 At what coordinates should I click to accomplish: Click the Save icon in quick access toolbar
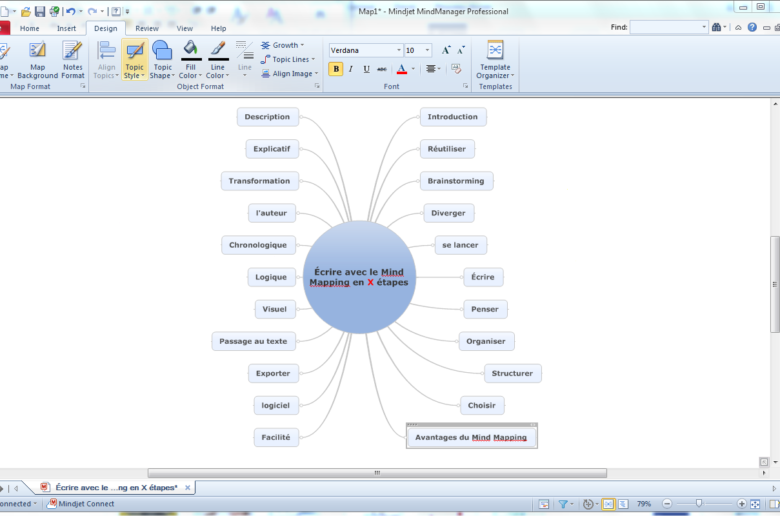point(40,11)
